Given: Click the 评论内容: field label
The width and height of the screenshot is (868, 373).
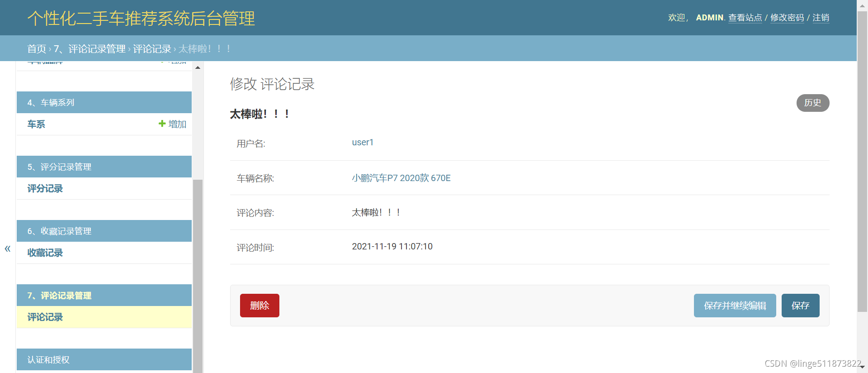Looking at the screenshot, I should (x=255, y=213).
